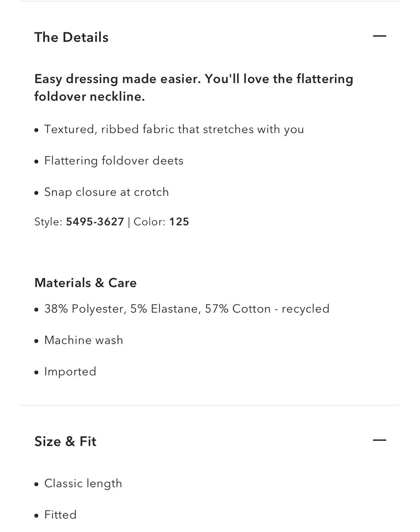Image resolution: width=420 pixels, height=532 pixels.
Task: Collapse Size & Fit minus icon
Action: click(x=379, y=440)
